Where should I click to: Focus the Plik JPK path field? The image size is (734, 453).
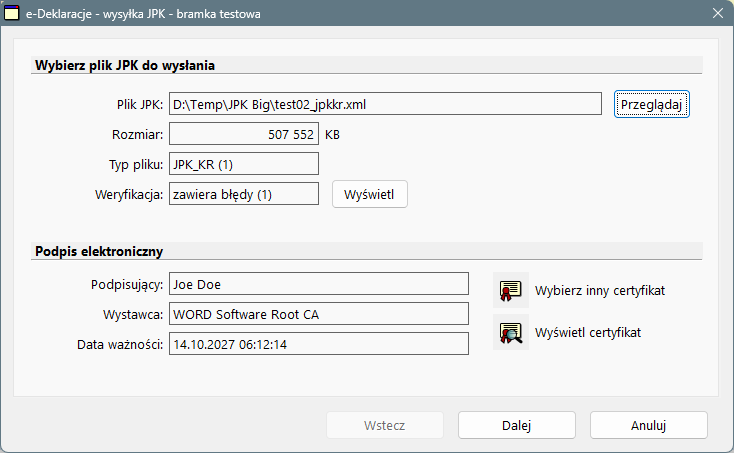coord(385,104)
